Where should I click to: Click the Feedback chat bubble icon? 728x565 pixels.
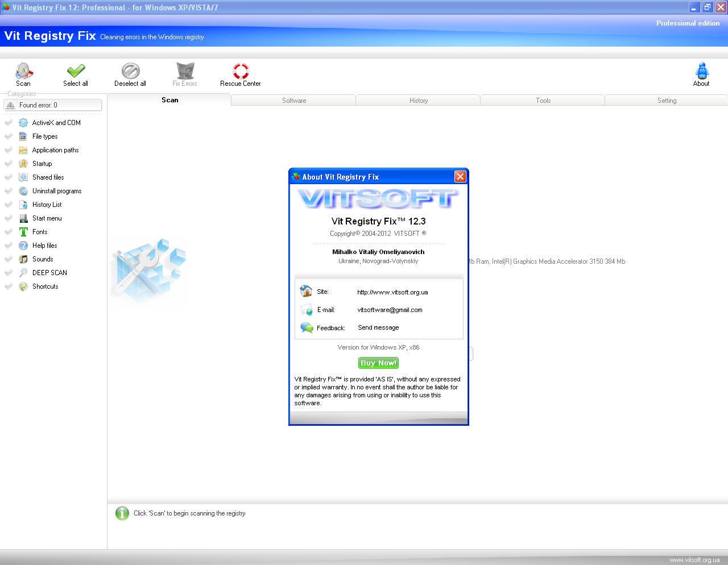pos(307,327)
